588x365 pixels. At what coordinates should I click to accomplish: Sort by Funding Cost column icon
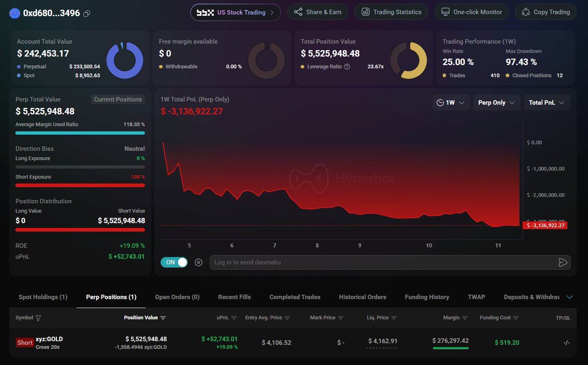point(516,318)
